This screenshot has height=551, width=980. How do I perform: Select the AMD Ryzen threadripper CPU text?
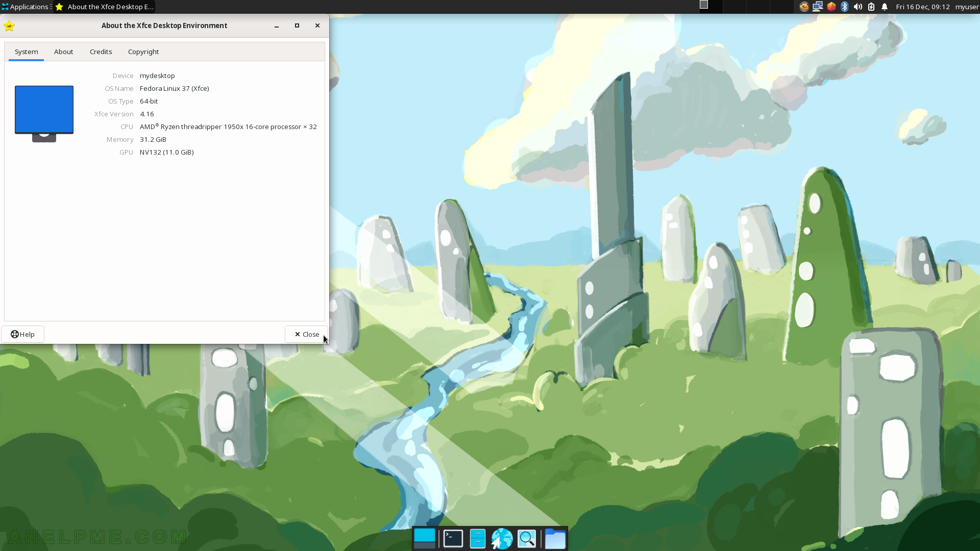pyautogui.click(x=228, y=127)
